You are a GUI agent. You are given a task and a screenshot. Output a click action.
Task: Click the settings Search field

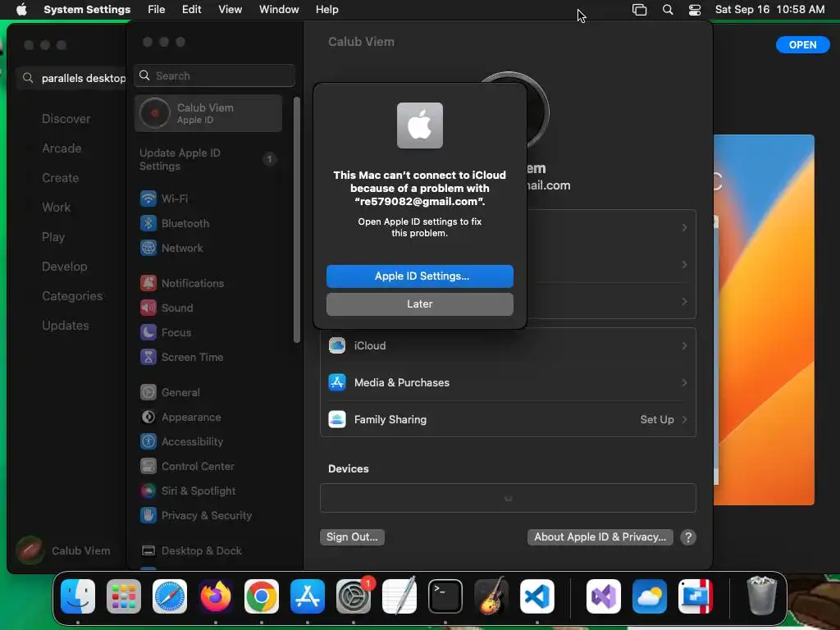point(214,75)
